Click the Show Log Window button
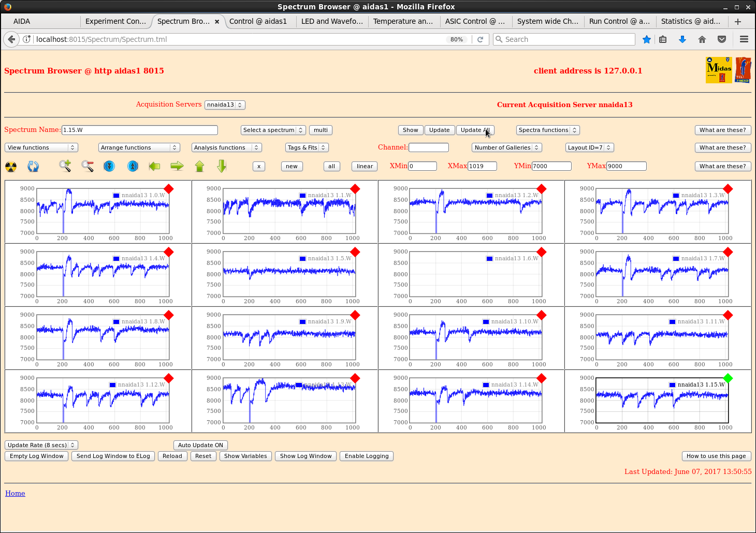The image size is (756, 533). coord(306,456)
